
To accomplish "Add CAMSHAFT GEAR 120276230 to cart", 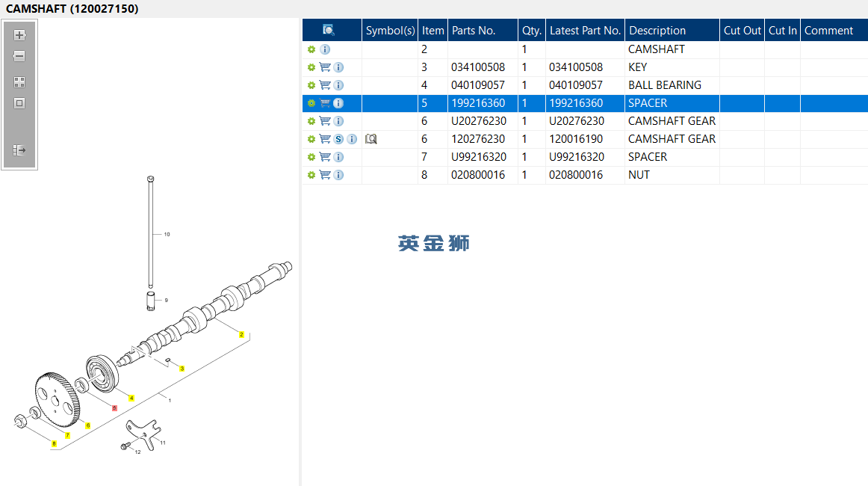I will click(x=325, y=139).
